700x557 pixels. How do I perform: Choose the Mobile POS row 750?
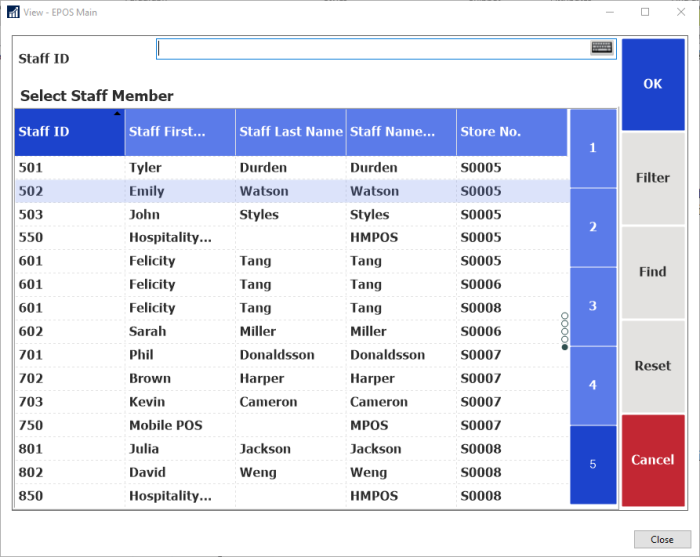point(292,425)
